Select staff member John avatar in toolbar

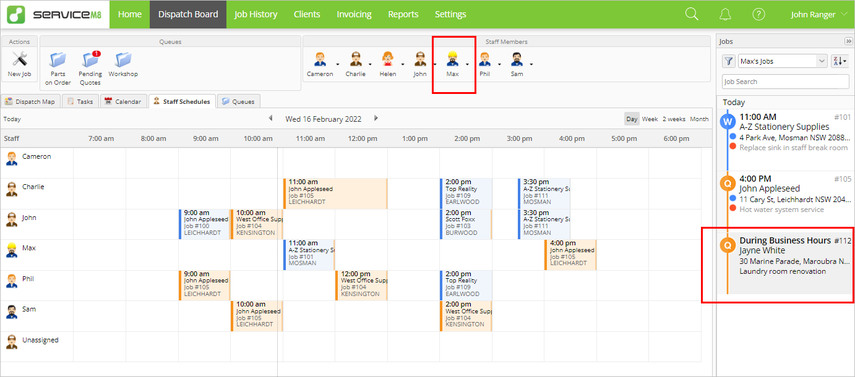pos(420,59)
